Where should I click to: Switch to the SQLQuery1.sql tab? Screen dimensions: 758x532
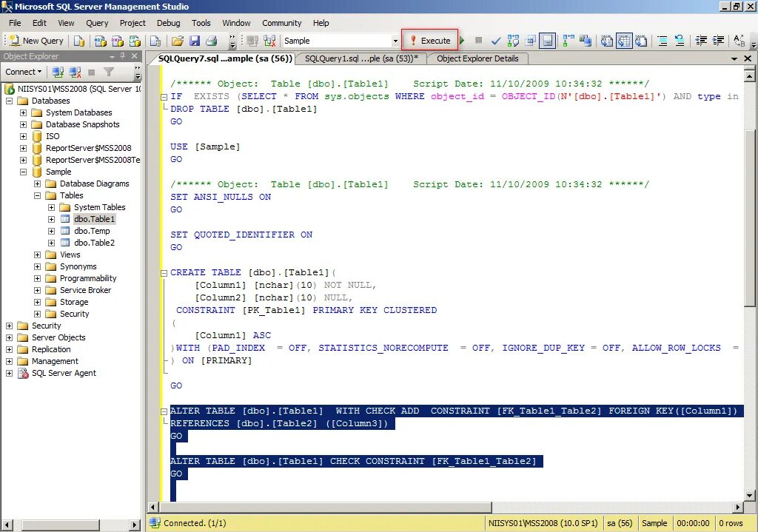coord(361,58)
